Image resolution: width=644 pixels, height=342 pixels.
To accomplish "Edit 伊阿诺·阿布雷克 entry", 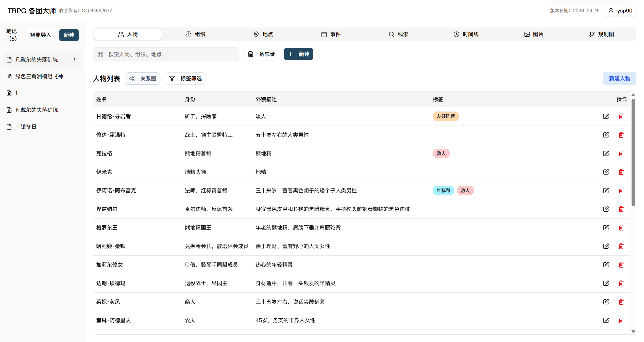I will (606, 191).
